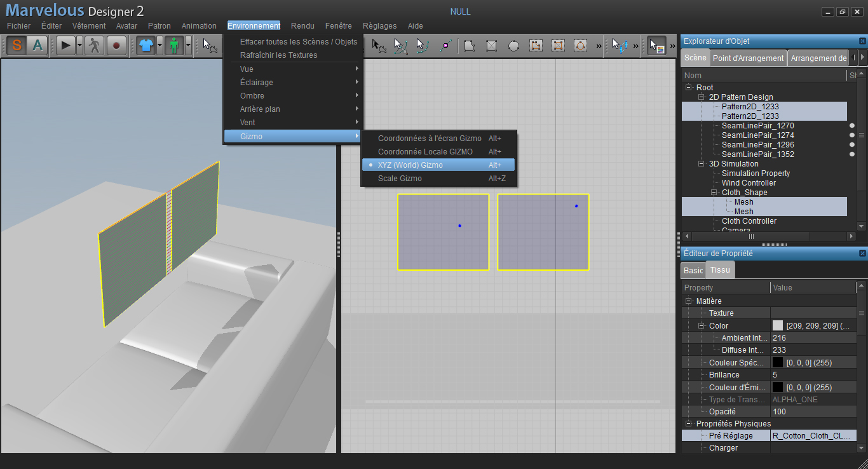
Task: Open the Rendu menu in menu bar
Action: point(302,26)
